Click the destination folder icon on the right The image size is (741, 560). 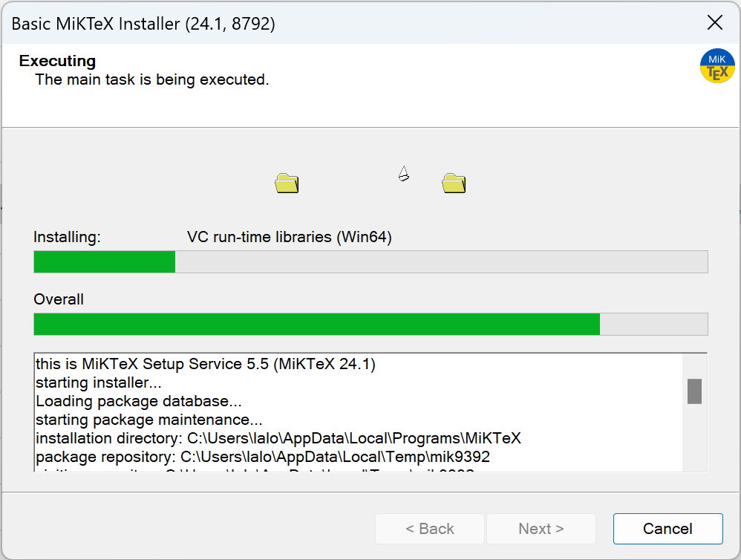click(x=454, y=183)
